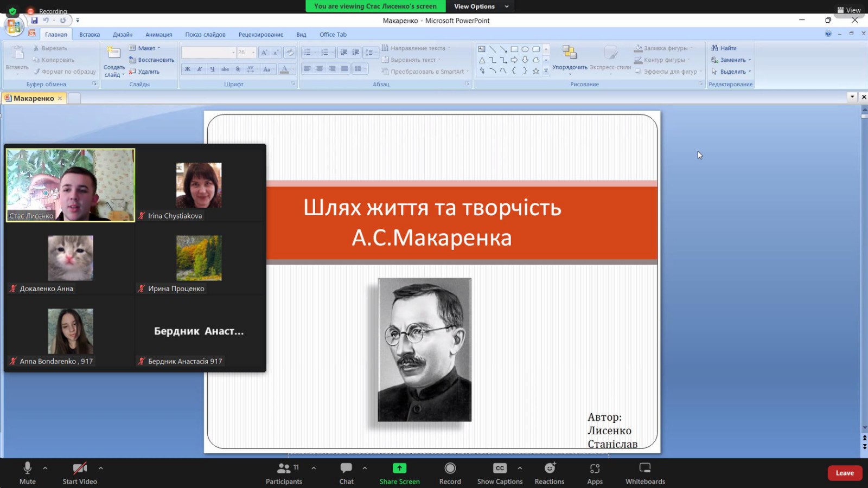Image resolution: width=868 pixels, height=488 pixels.
Task: Expand video options arrow beside Start Video
Action: click(x=100, y=468)
